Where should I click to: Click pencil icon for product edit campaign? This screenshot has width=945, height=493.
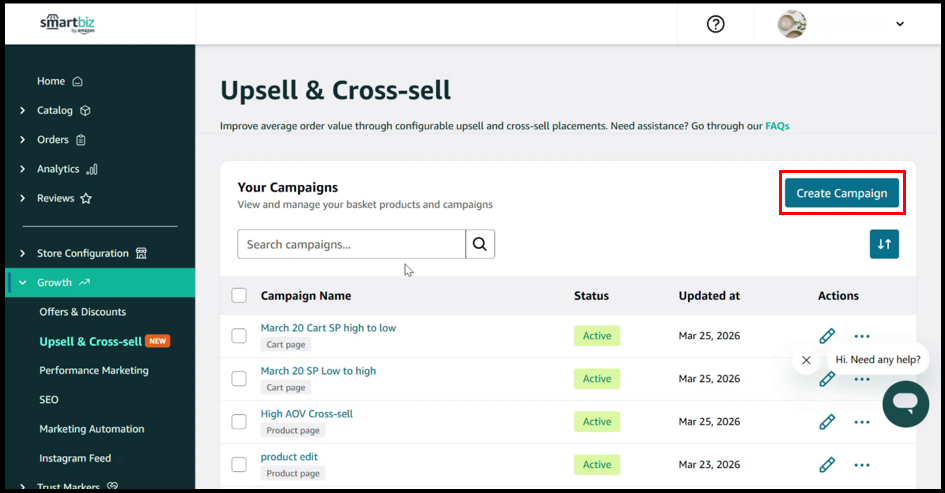[x=827, y=465]
